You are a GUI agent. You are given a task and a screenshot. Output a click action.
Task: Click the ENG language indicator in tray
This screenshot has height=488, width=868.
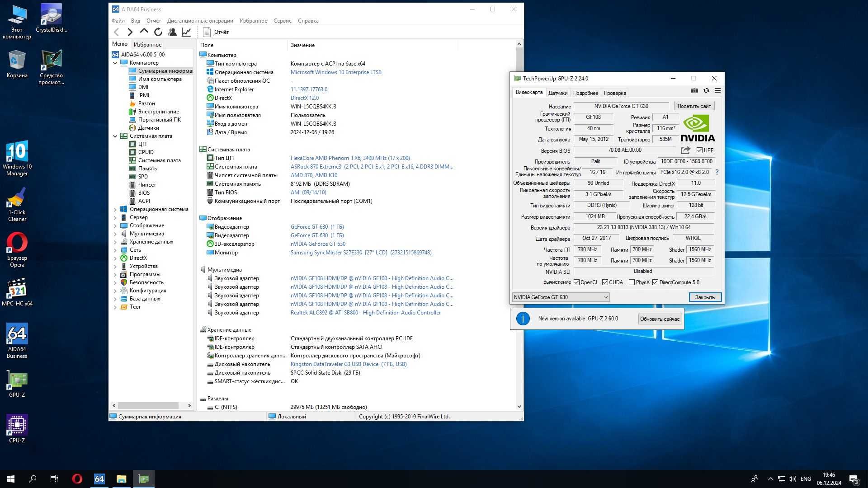coord(806,479)
